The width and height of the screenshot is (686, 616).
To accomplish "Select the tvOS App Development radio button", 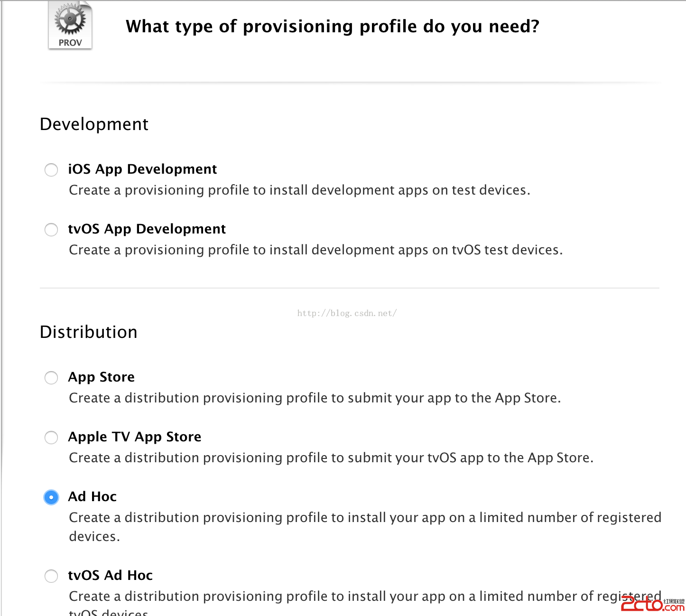I will (x=51, y=230).
